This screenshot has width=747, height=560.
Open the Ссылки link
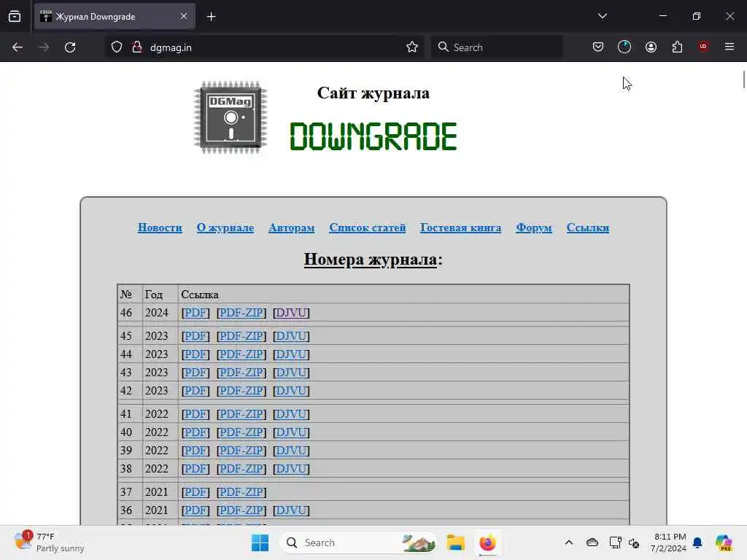(588, 227)
